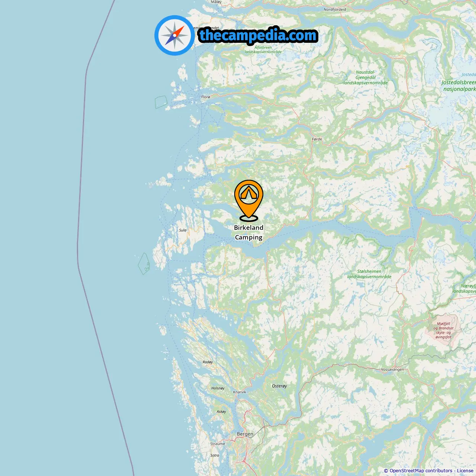Select the Osterøy island label
The height and width of the screenshot is (476, 476).
point(279,386)
